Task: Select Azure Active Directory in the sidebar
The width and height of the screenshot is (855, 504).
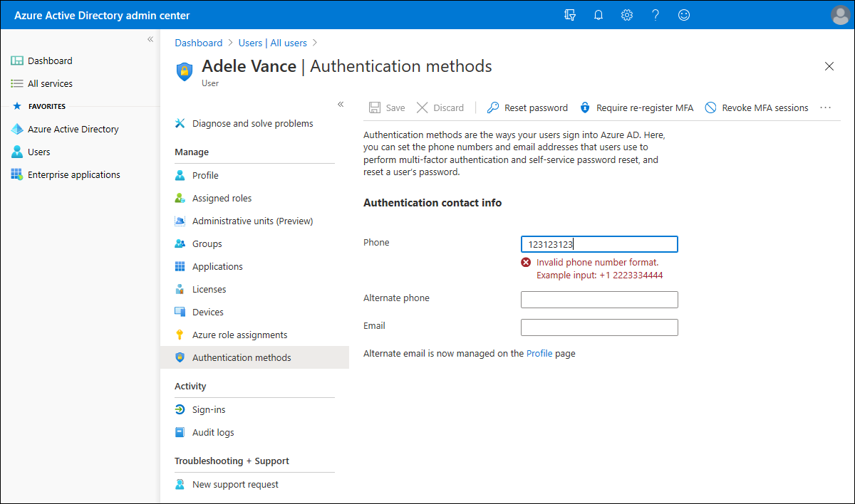Action: (73, 129)
